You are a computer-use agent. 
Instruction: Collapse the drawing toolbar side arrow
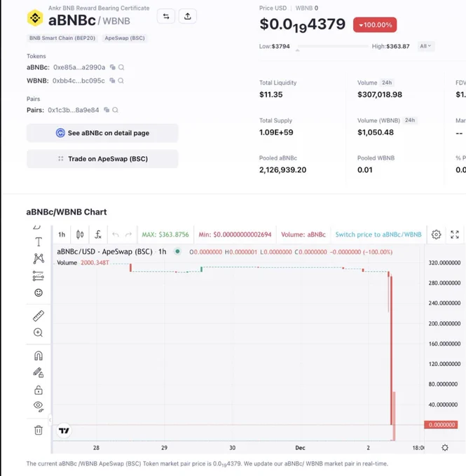(50, 420)
